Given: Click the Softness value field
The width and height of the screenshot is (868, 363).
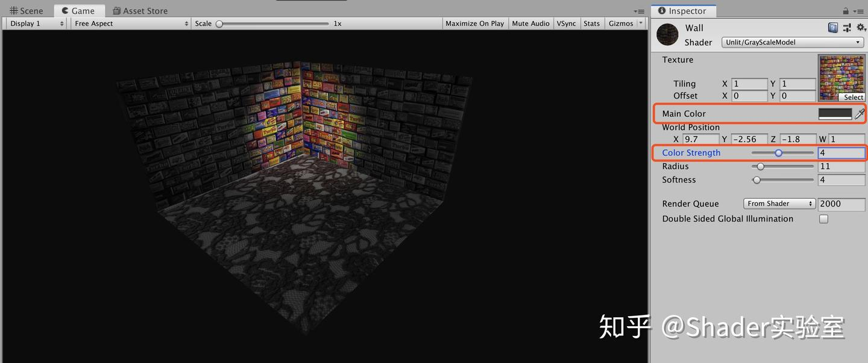Looking at the screenshot, I should (841, 179).
